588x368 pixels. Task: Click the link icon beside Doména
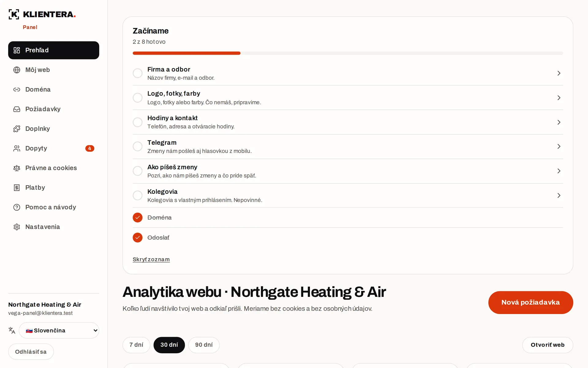coord(17,90)
